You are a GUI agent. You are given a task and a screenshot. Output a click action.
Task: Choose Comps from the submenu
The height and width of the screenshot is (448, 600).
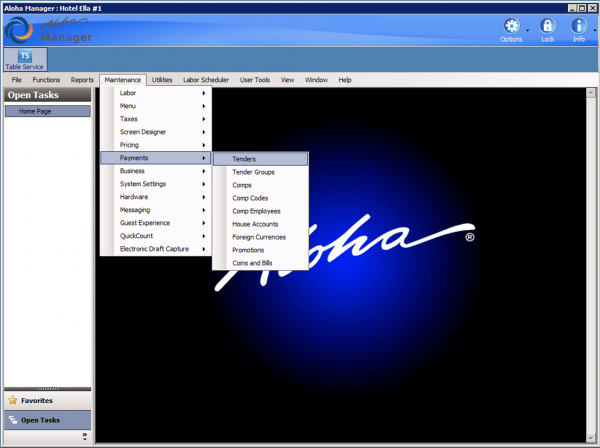[260, 185]
